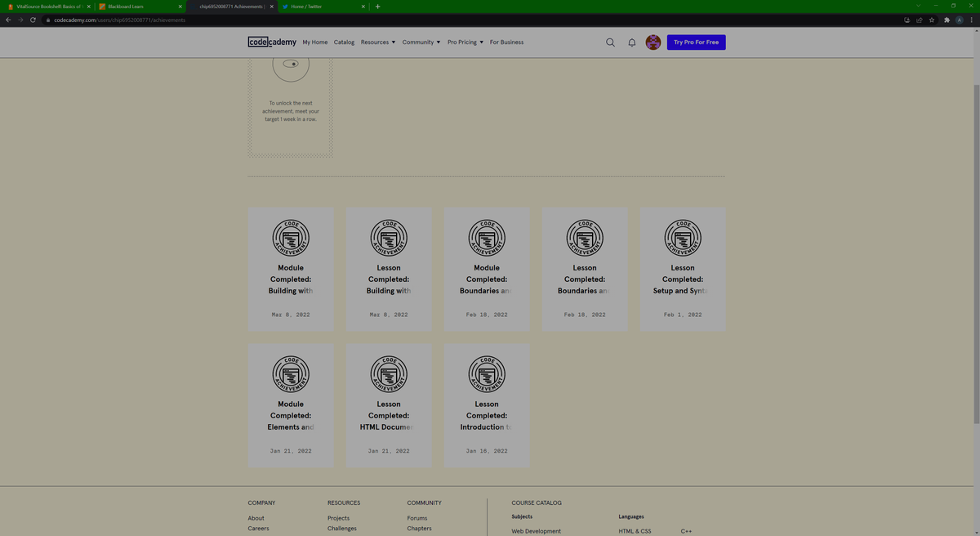Open the Forums footer link
Image resolution: width=980 pixels, height=536 pixels.
tap(417, 518)
